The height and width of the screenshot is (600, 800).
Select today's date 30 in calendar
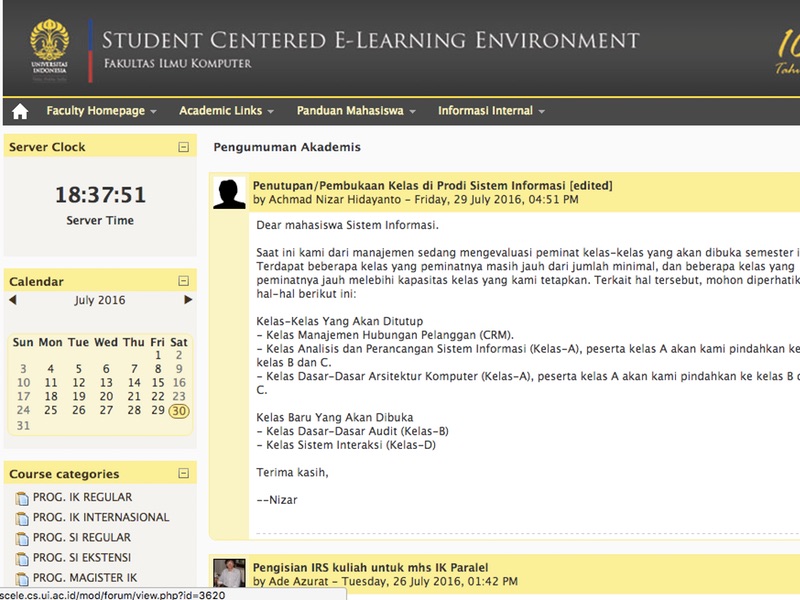click(x=179, y=411)
